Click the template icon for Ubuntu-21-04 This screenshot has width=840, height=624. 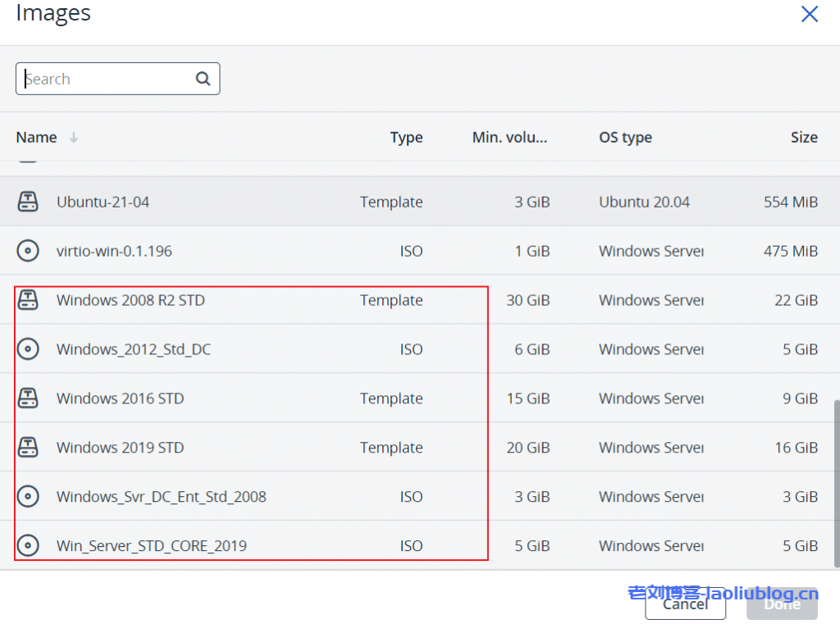click(28, 202)
